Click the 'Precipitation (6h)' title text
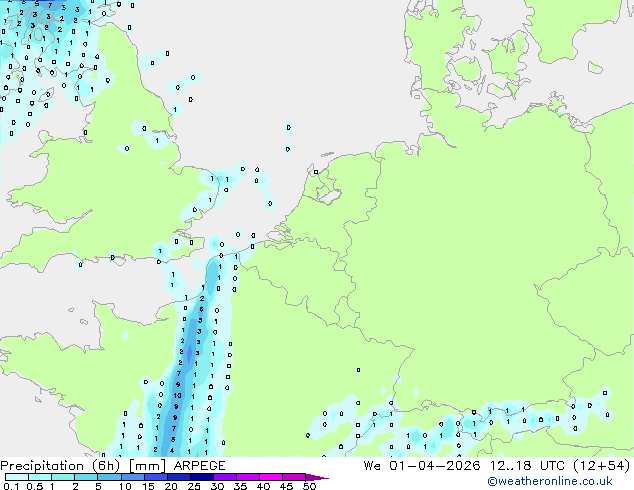The image size is (634, 490). pos(60,466)
